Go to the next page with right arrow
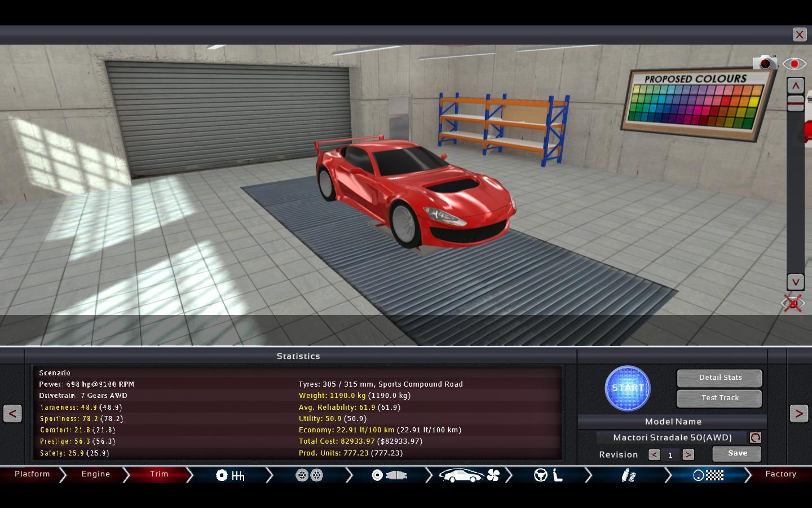 pyautogui.click(x=798, y=413)
